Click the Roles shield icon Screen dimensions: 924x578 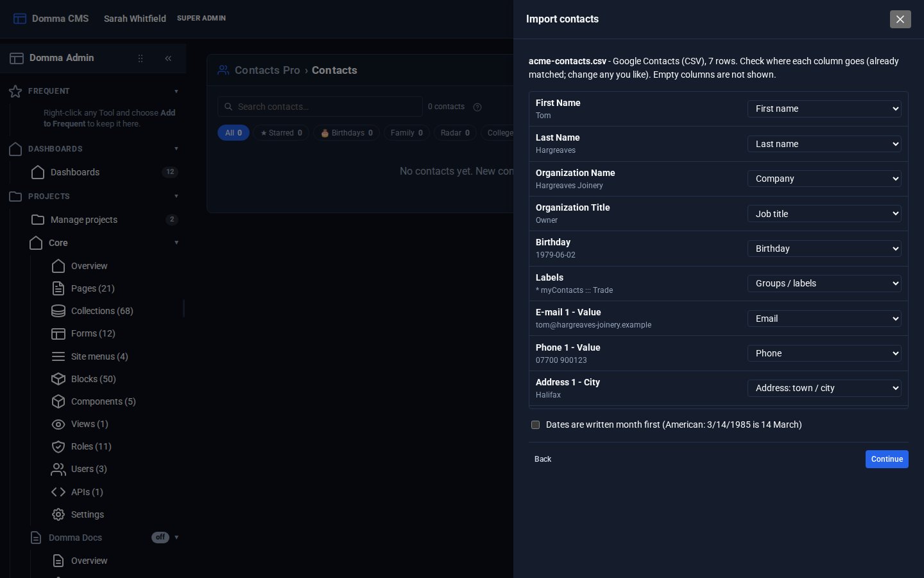point(58,446)
